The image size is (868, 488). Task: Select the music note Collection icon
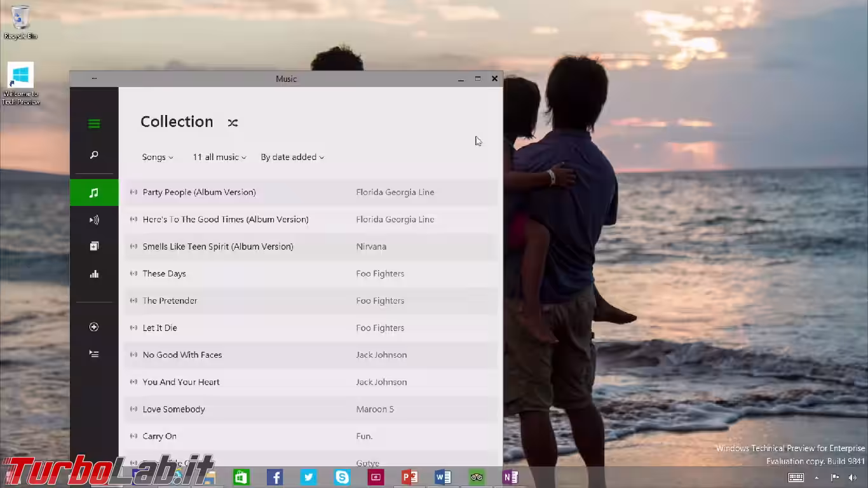94,193
